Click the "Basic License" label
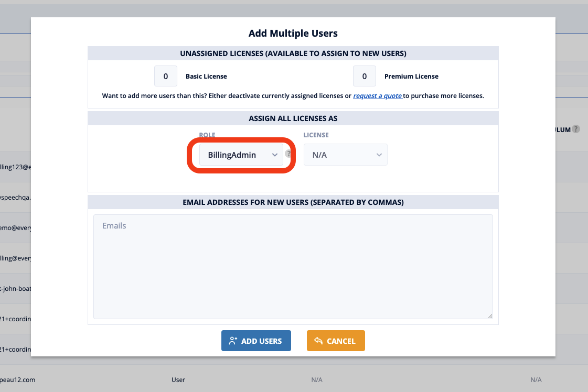The image size is (588, 392). (206, 77)
